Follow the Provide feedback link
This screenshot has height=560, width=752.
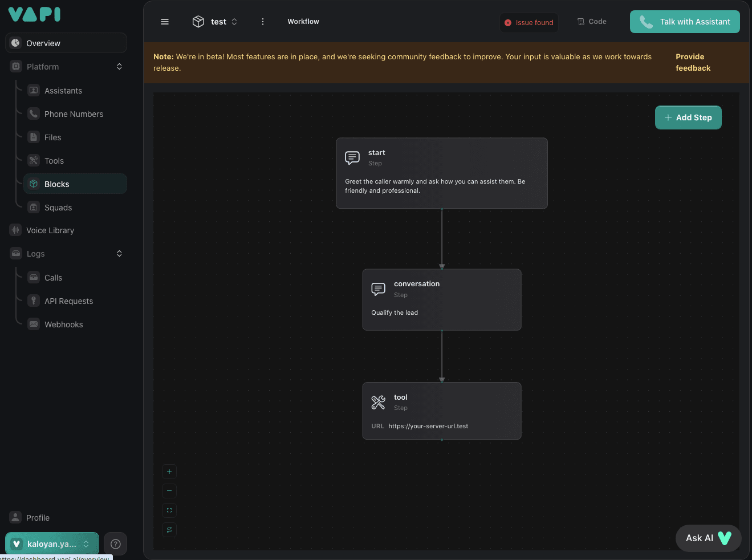693,62
